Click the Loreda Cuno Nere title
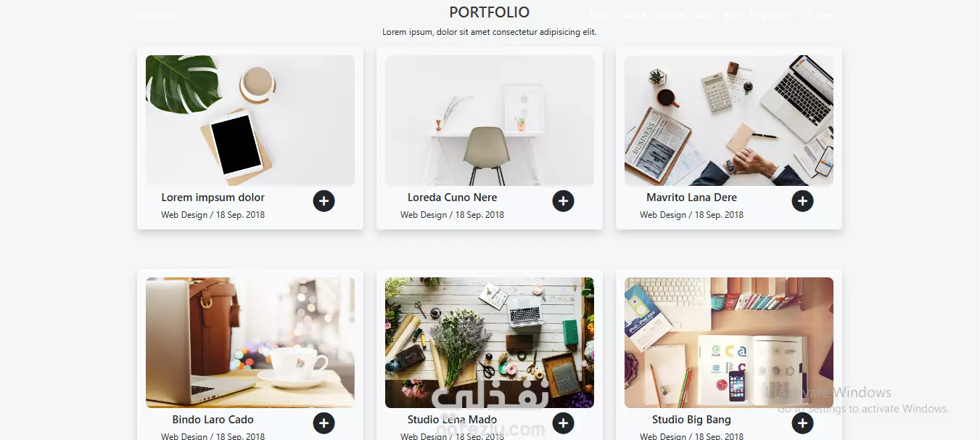Image resolution: width=980 pixels, height=440 pixels. (452, 197)
